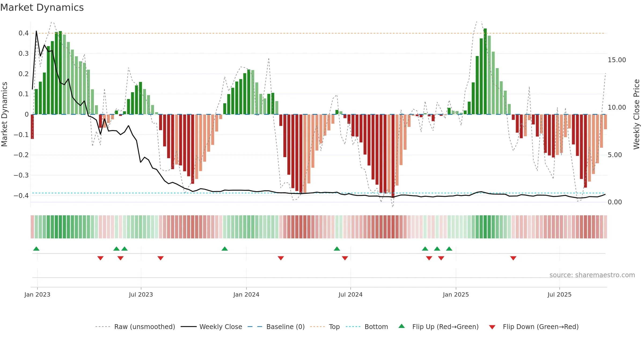Click the flip down triangle after Jul 2023
The image size is (644, 362).
(160, 258)
